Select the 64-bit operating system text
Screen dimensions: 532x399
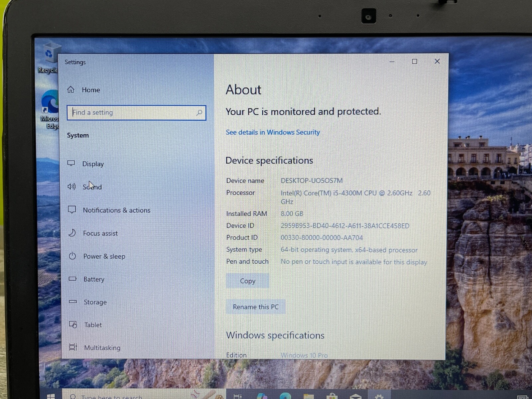tap(349, 250)
